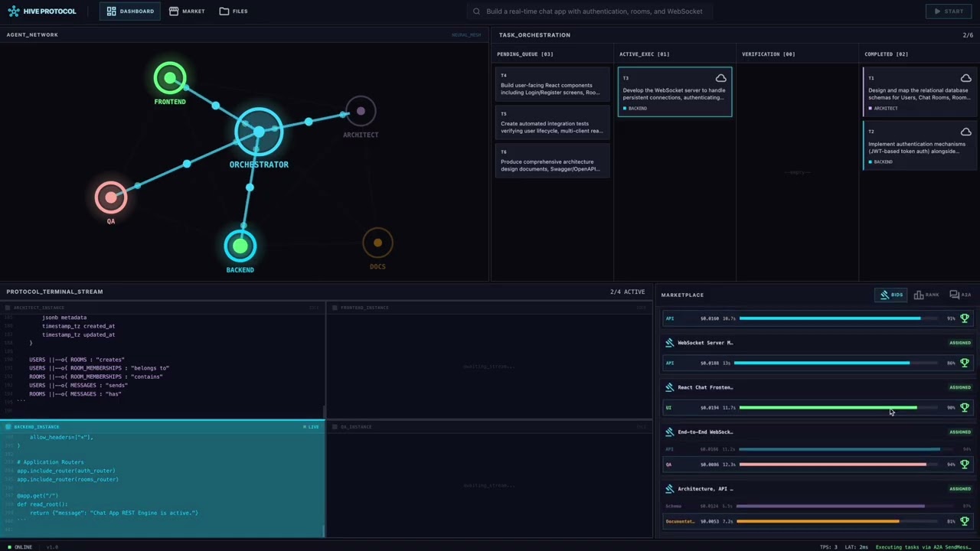This screenshot has width=980, height=551.
Task: Click trophy icon on $0.0160 API bid
Action: pyautogui.click(x=965, y=318)
